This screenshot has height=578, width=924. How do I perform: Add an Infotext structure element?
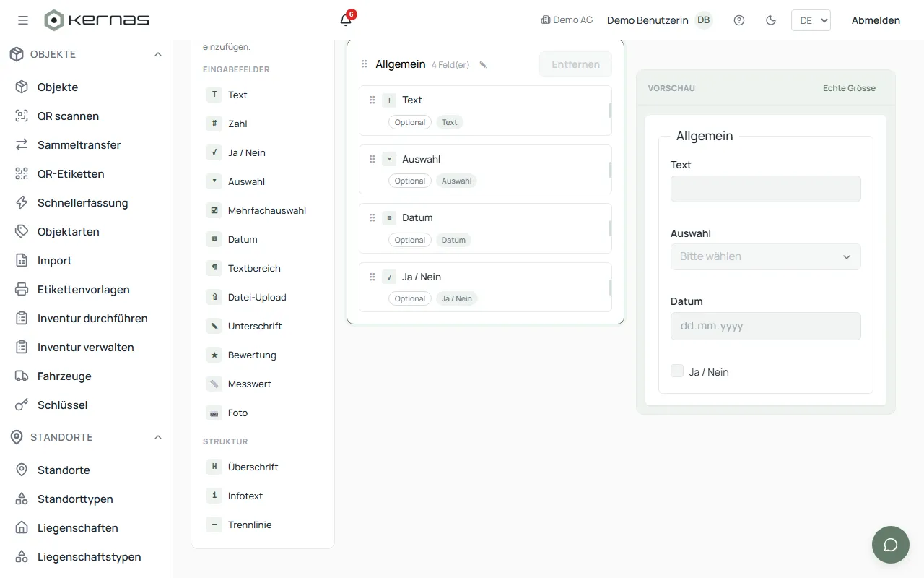pyautogui.click(x=263, y=496)
